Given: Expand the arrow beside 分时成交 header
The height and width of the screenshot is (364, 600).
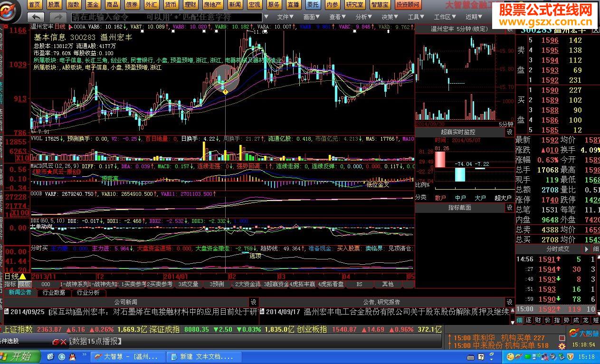Looking at the screenshot, I should (x=586, y=249).
